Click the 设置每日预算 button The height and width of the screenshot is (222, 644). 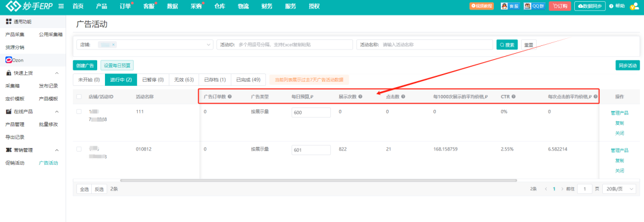click(x=117, y=66)
